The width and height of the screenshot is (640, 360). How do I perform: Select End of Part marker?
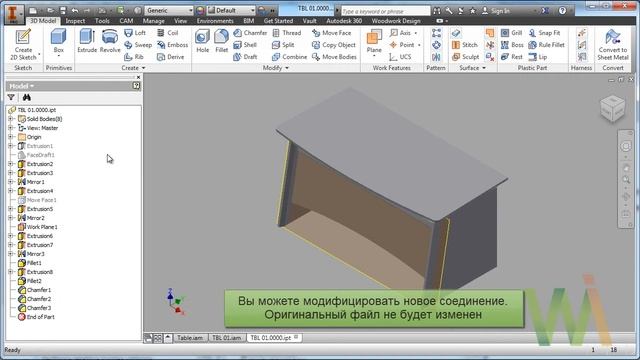(36, 317)
